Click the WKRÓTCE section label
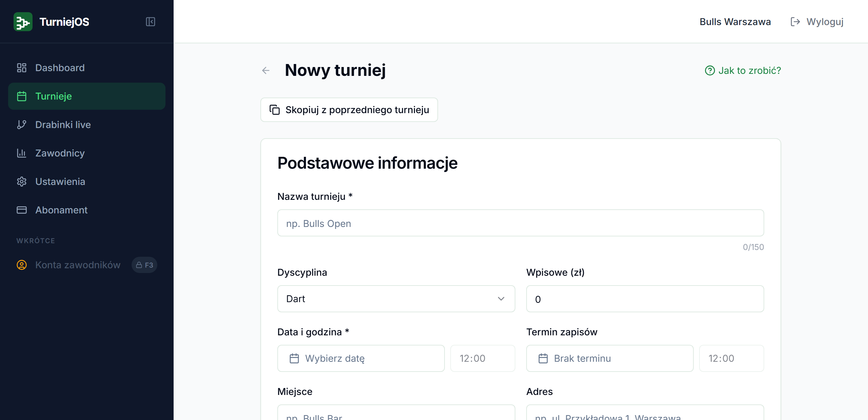 click(x=36, y=240)
